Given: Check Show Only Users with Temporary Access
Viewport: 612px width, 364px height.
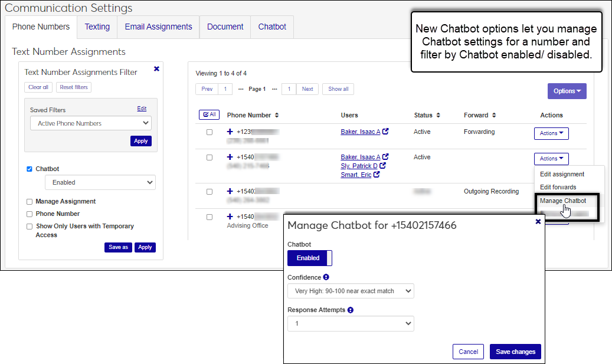Looking at the screenshot, I should [x=30, y=227].
